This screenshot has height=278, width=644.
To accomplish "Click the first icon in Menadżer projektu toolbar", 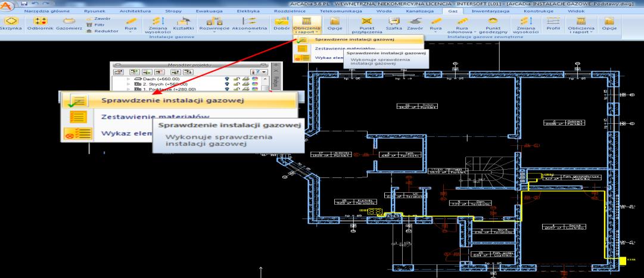I will (119, 72).
